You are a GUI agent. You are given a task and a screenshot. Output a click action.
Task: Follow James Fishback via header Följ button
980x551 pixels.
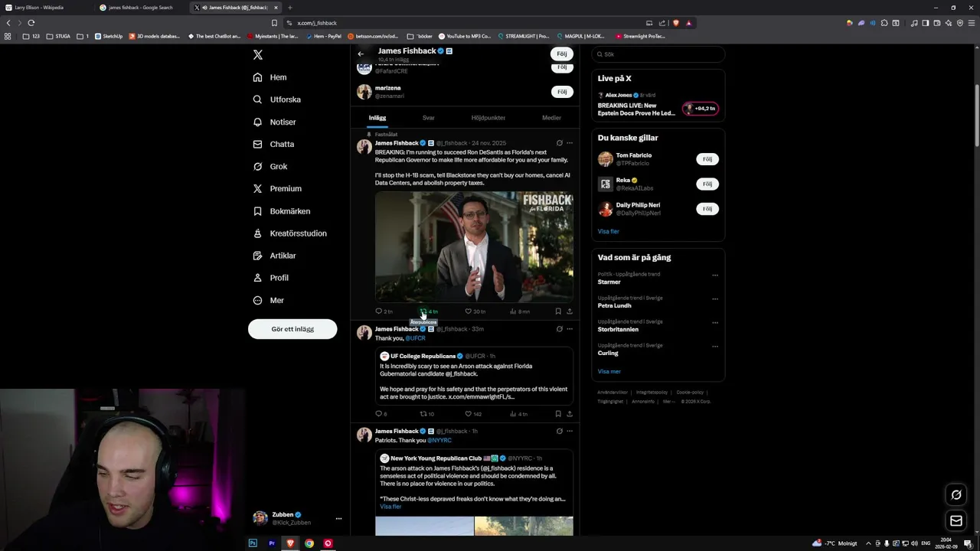pyautogui.click(x=561, y=54)
